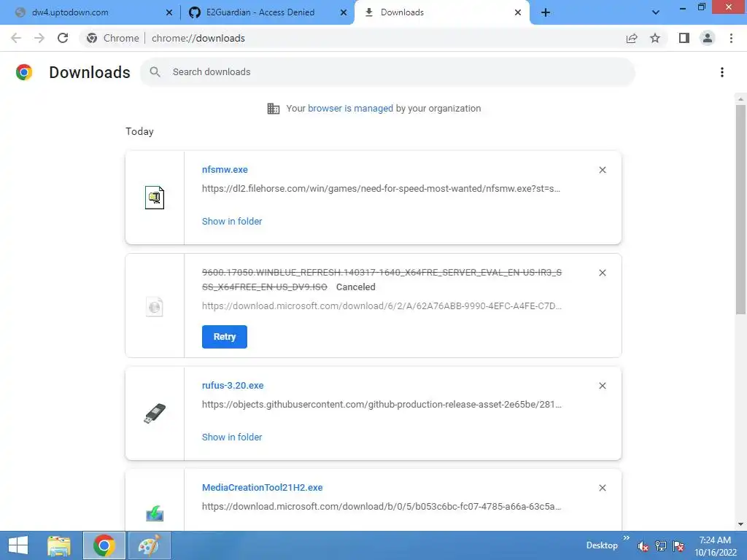Viewport: 747px width, 560px height.
Task: Close the dw4.uptodown.com tab
Action: coord(169,12)
